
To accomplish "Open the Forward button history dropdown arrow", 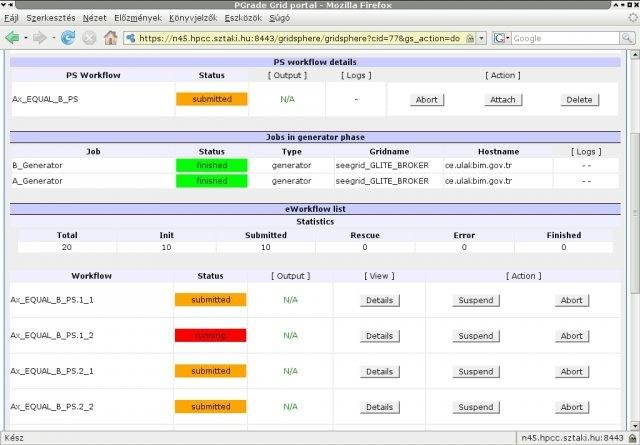I will [x=53, y=38].
